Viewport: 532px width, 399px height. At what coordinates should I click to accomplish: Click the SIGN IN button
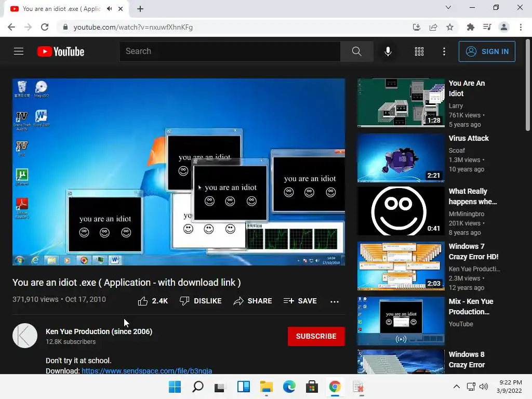(487, 51)
